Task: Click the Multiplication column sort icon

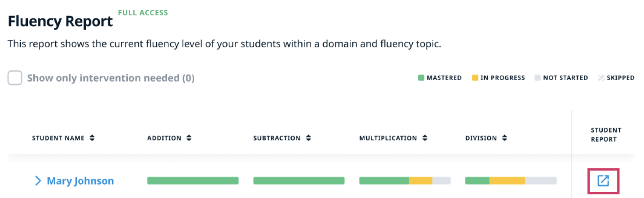Action: pos(424,138)
